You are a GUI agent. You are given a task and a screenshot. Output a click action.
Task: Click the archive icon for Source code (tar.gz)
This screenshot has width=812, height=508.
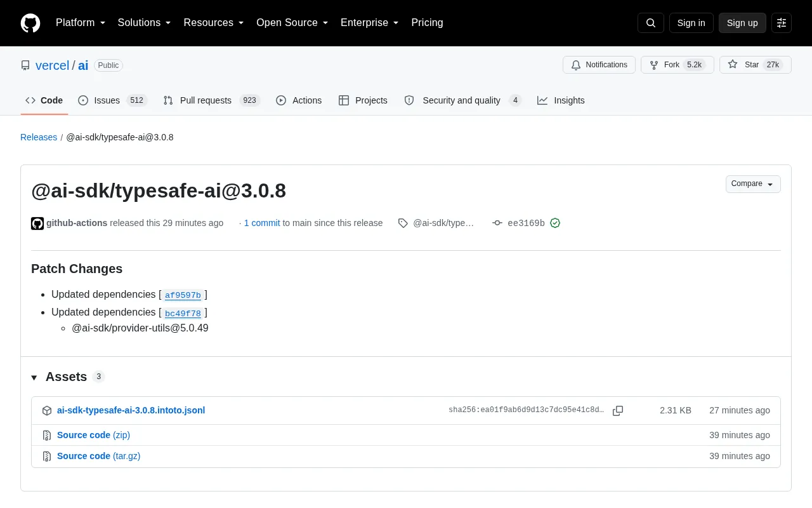(x=47, y=457)
